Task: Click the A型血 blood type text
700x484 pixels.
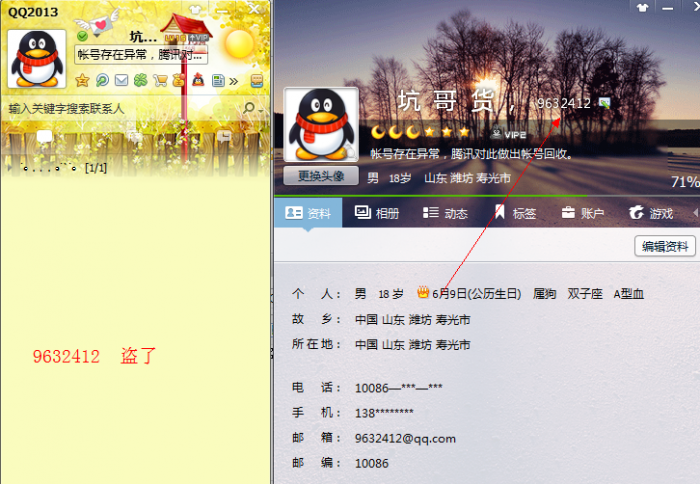Action: (x=629, y=294)
